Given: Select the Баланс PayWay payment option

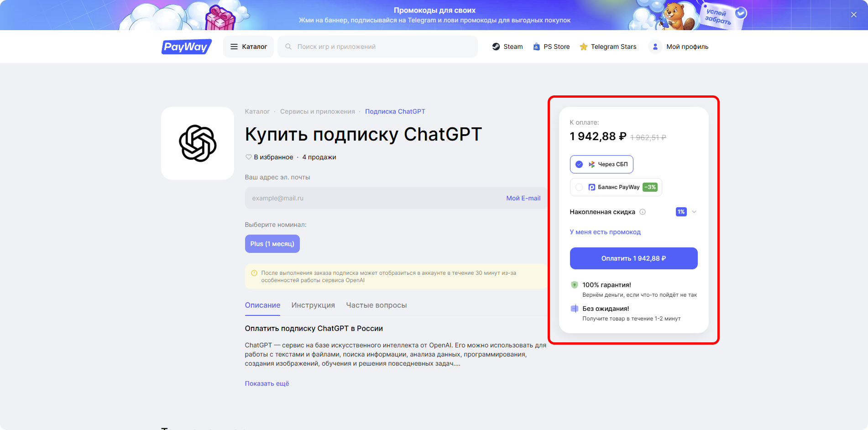Looking at the screenshot, I should [616, 187].
